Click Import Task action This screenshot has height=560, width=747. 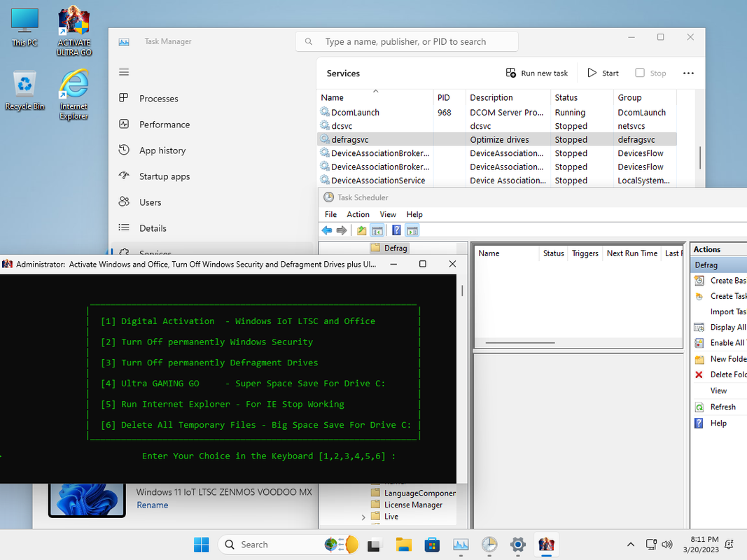pyautogui.click(x=727, y=311)
